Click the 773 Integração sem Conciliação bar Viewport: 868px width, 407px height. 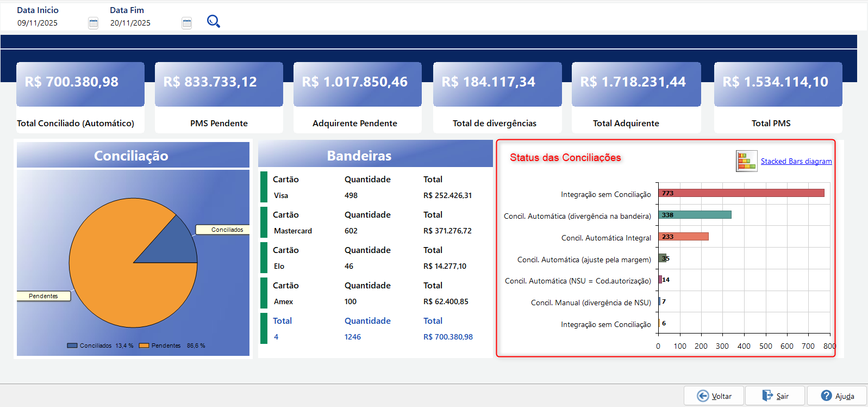tap(741, 193)
